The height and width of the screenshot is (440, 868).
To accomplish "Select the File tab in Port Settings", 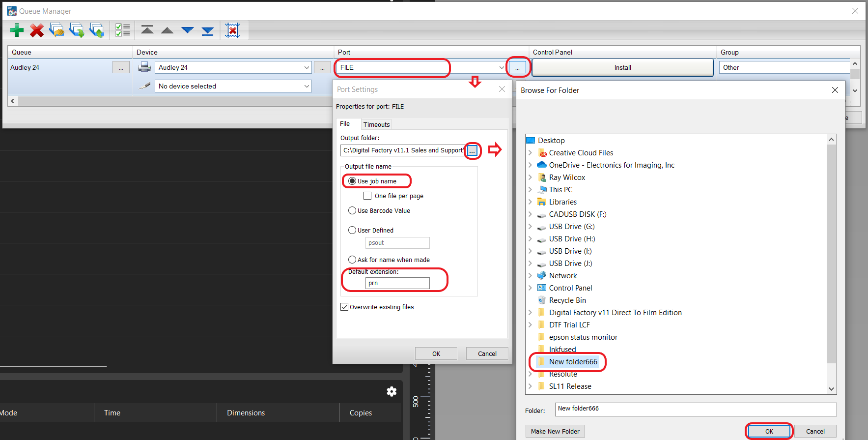I will [x=345, y=124].
